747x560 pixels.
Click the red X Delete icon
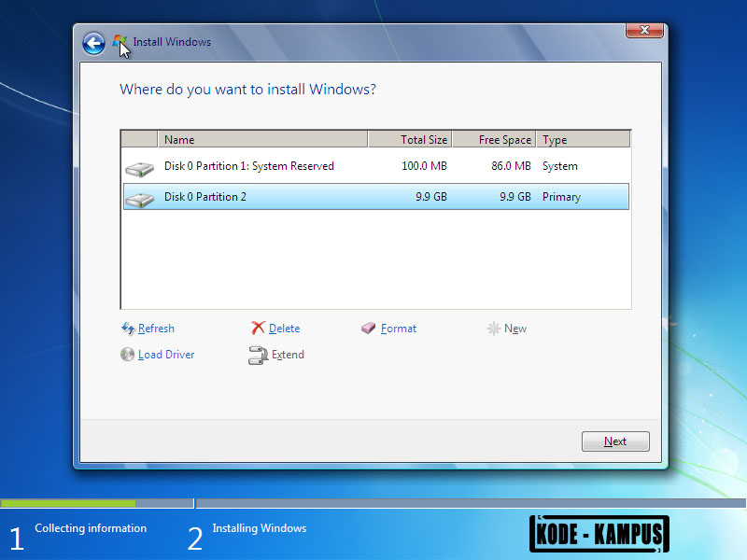[258, 328]
